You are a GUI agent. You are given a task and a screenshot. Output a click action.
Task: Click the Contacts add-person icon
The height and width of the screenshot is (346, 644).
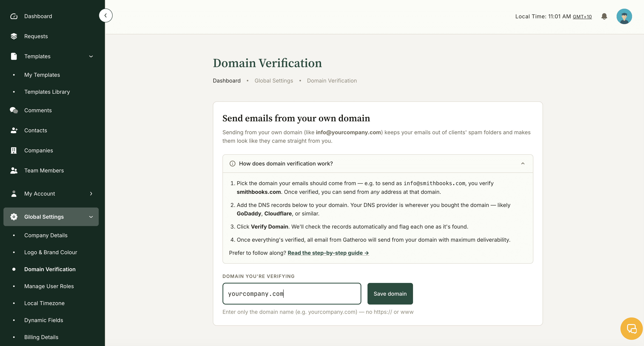point(14,130)
